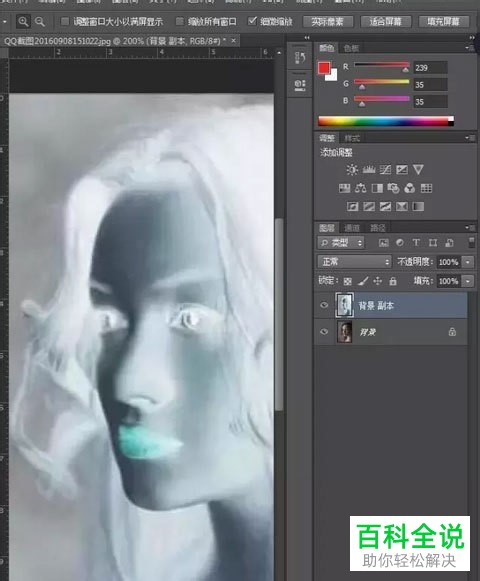
Task: Add a Curves adjustment layer
Action: 385,170
